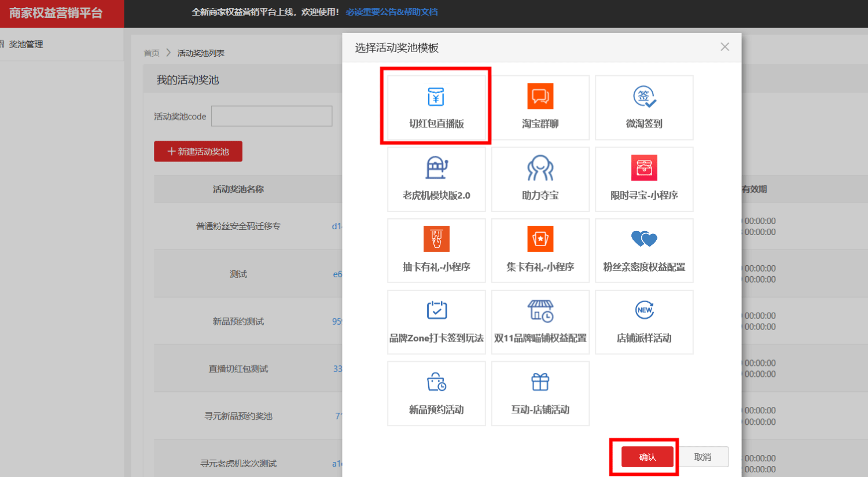Pick the 互动-店铺活动 gift icon
This screenshot has width=868, height=477.
click(540, 382)
